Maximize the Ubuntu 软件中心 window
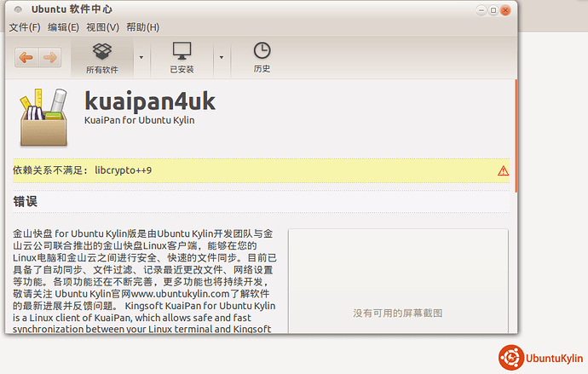 (x=493, y=10)
